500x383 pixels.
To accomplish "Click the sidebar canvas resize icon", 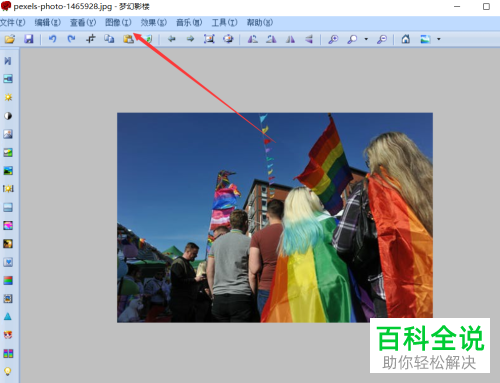I will [x=8, y=79].
